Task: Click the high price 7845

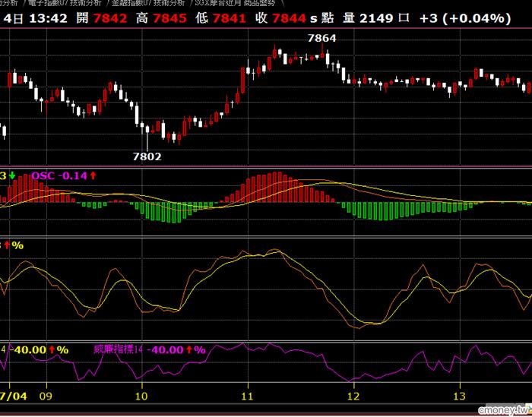Action: [169, 18]
